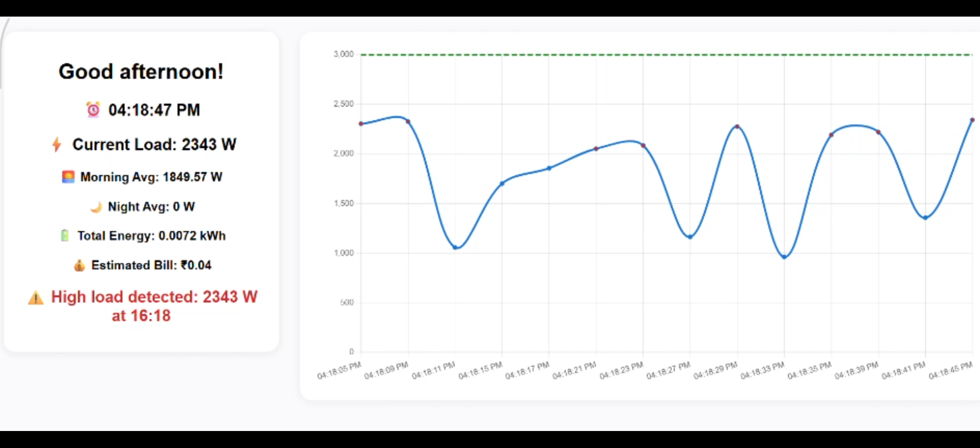Click the green dashed 3,000 threshold line
The height and width of the screenshot is (448, 980).
tap(664, 55)
